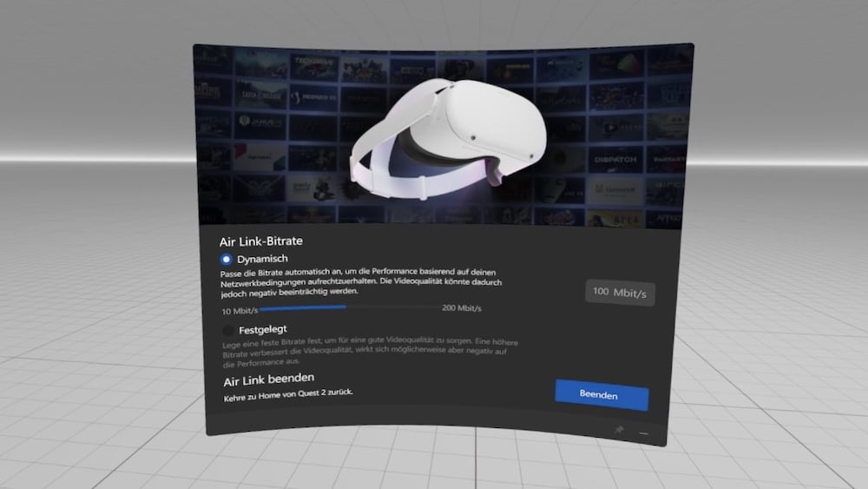
Task: Select the Dynamisch radio button
Action: [x=227, y=259]
